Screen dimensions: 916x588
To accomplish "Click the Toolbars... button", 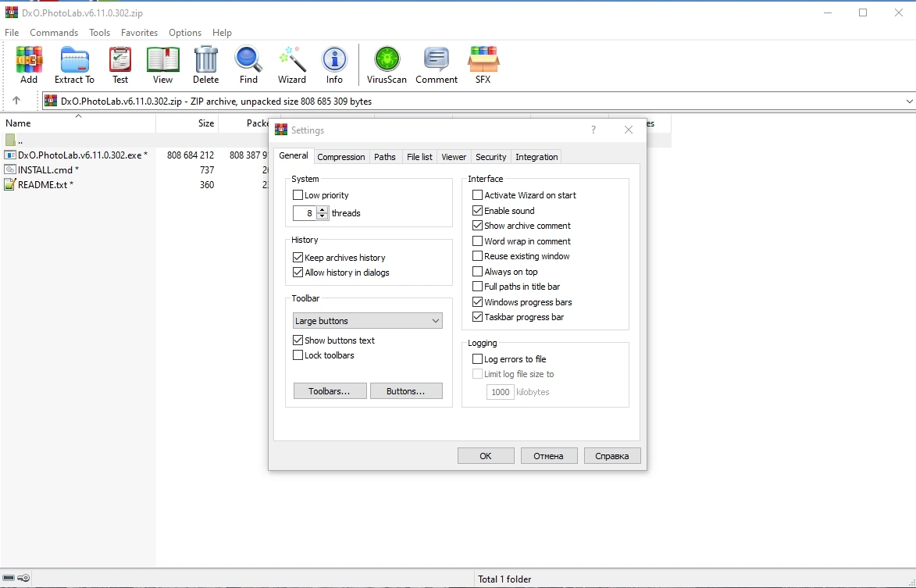I will click(330, 390).
